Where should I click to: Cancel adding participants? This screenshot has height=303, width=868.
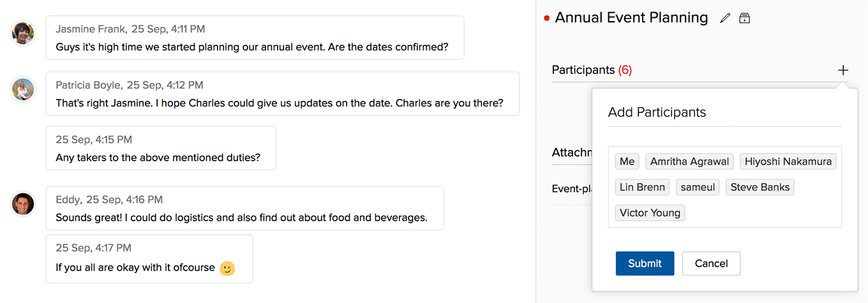[x=711, y=263]
